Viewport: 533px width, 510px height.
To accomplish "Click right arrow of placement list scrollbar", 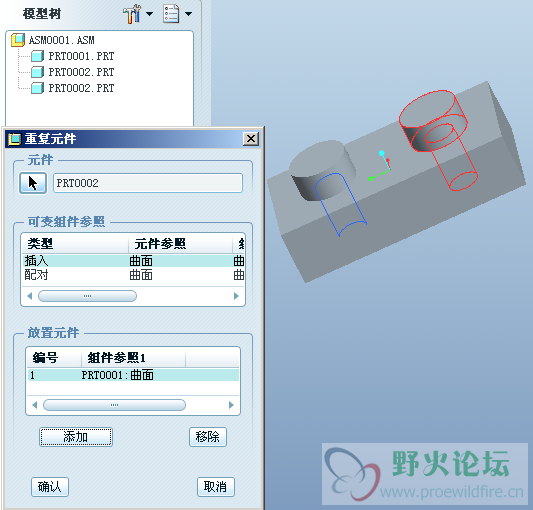I will coord(231,405).
